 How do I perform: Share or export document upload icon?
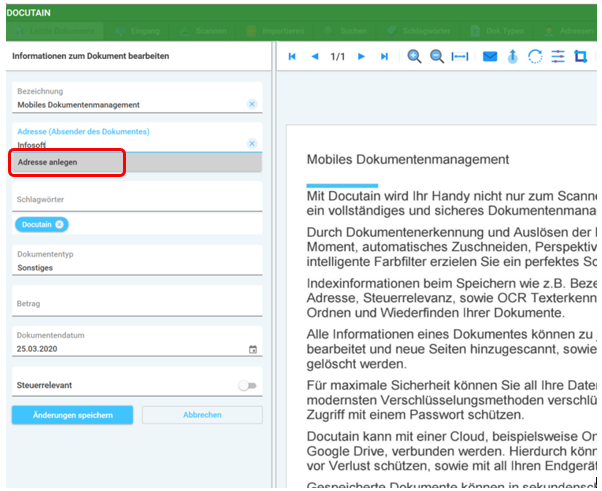tap(513, 57)
